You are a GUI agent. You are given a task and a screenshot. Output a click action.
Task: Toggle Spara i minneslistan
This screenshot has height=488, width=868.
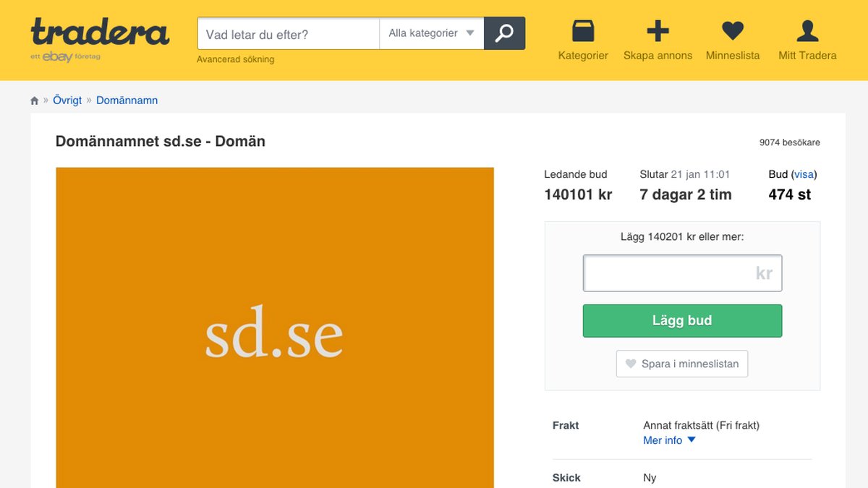tap(682, 364)
